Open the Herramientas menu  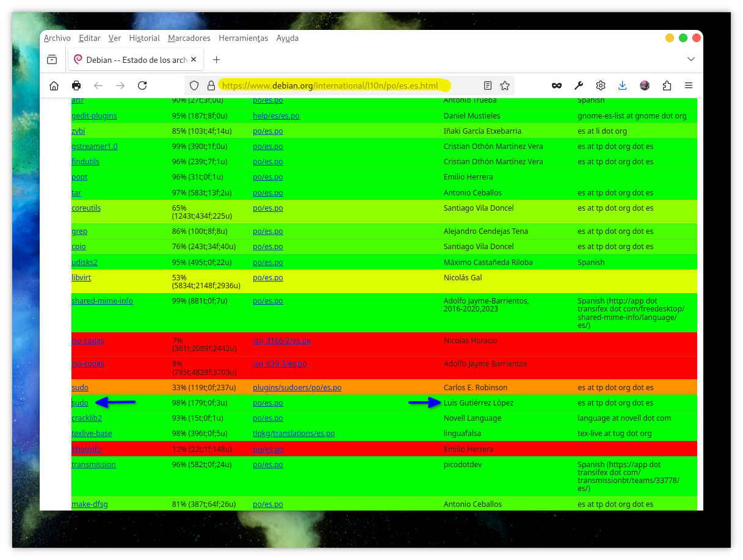click(244, 38)
